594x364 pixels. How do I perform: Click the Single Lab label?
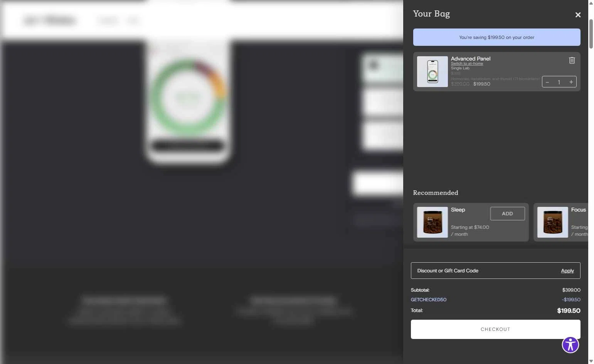coord(460,68)
